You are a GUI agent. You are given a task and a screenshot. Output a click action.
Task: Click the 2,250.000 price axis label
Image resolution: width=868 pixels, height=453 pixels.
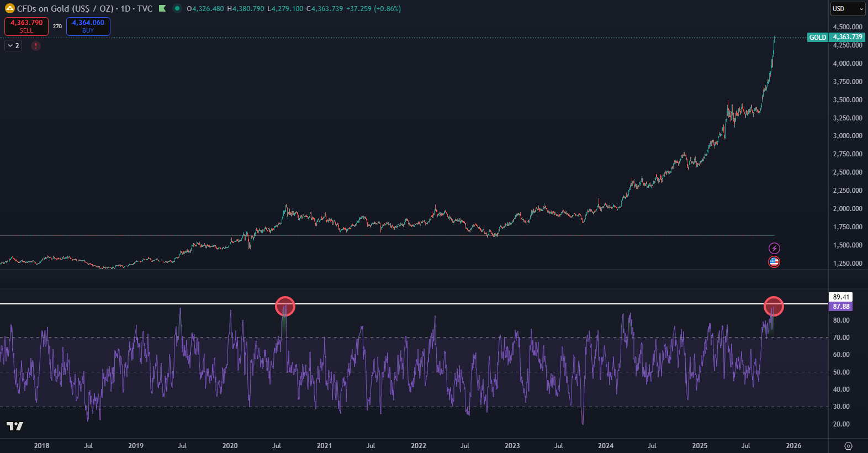pos(848,191)
